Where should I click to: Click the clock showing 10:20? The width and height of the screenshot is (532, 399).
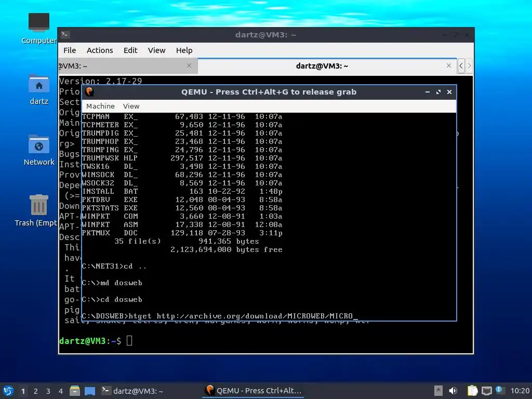(x=520, y=391)
